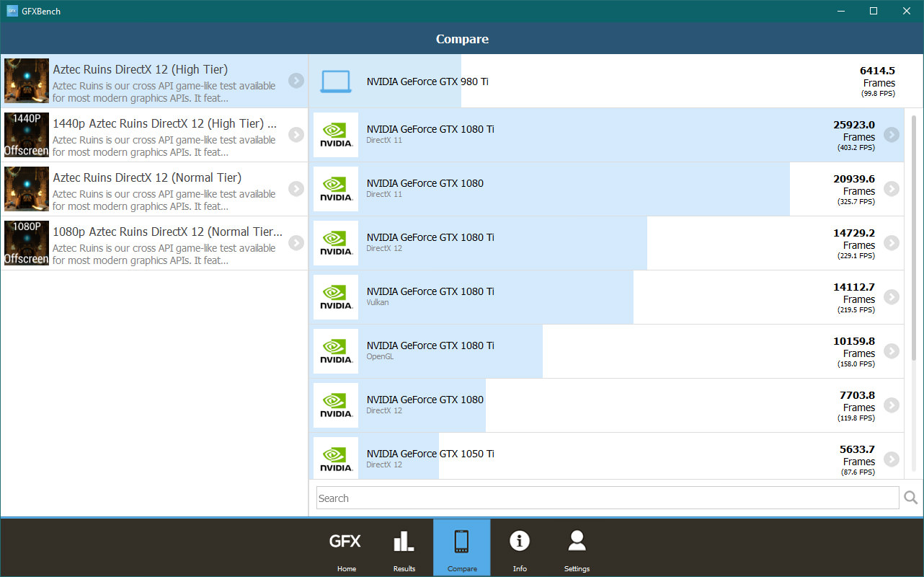Click the 25923.0 Frames score

tap(854, 125)
